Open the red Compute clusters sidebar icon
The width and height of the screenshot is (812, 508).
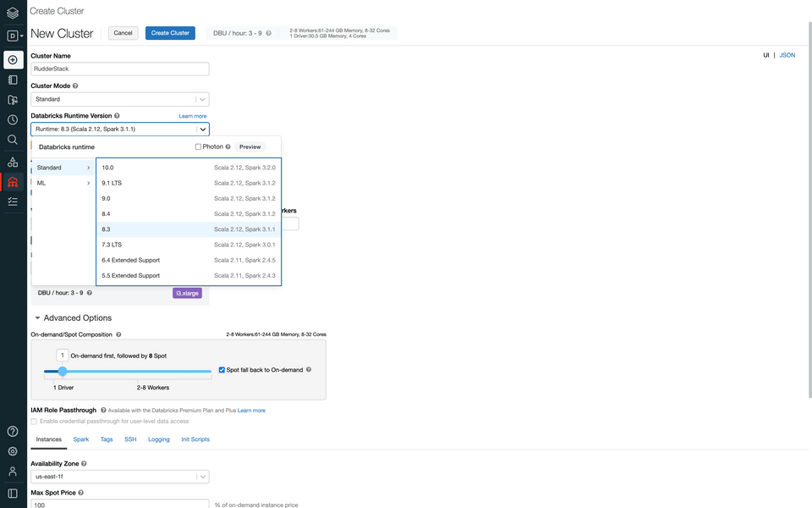(13, 182)
